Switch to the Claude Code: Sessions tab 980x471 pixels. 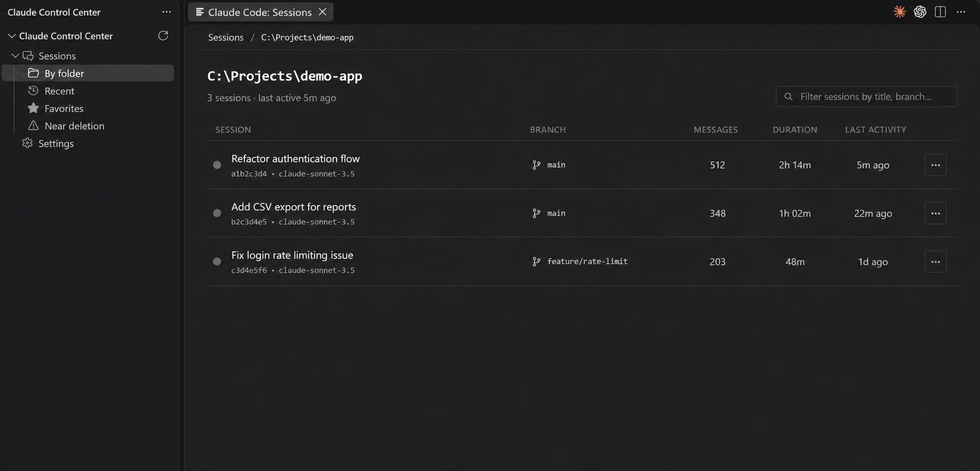(260, 12)
